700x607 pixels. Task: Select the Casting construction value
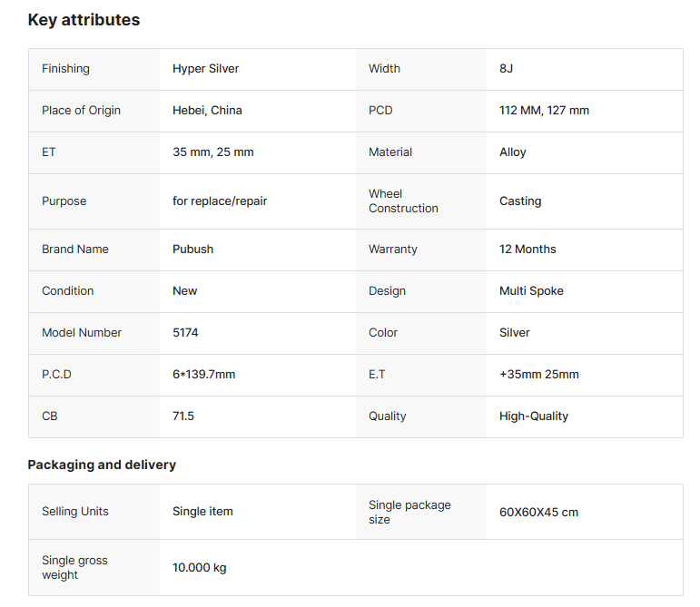[520, 201]
